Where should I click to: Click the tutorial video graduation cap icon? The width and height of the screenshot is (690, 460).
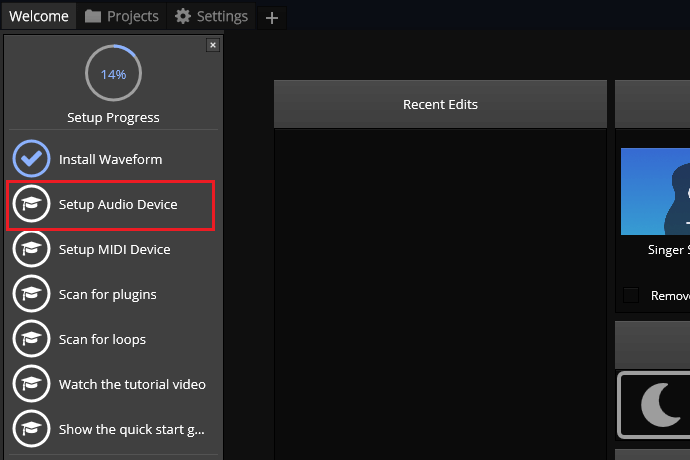[x=31, y=384]
